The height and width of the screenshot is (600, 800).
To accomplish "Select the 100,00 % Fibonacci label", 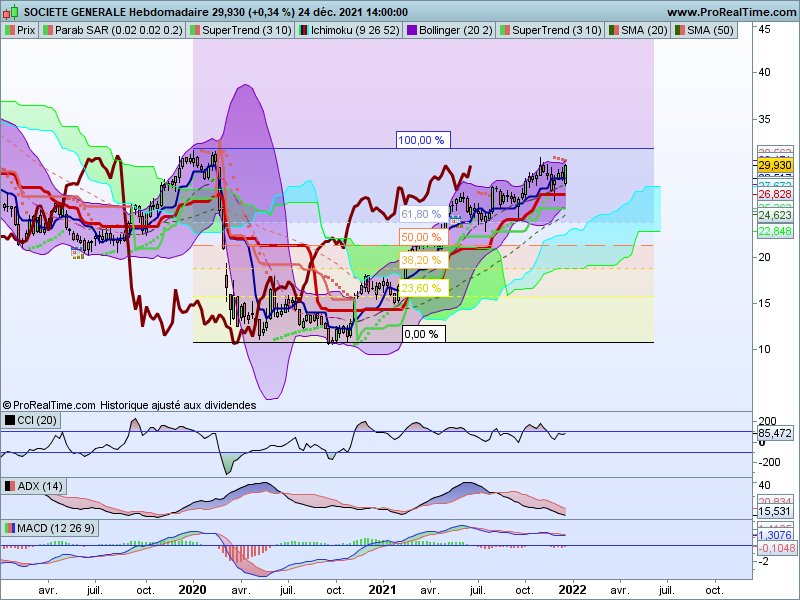I will click(x=423, y=140).
